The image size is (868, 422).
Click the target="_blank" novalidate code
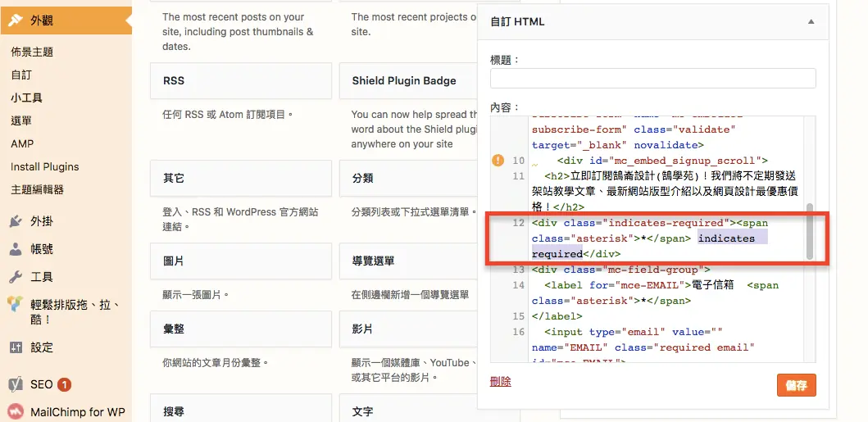(x=617, y=145)
